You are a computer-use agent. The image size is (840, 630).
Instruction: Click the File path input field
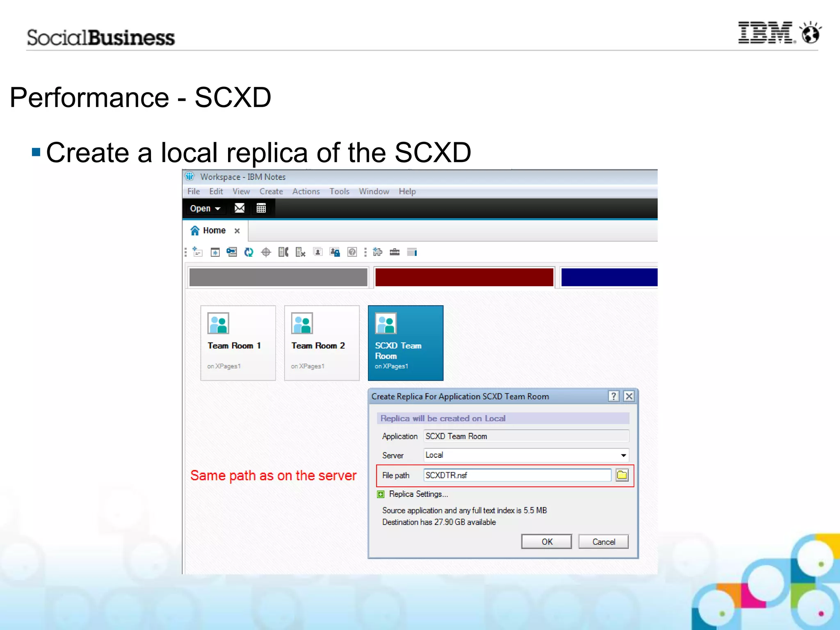517,475
